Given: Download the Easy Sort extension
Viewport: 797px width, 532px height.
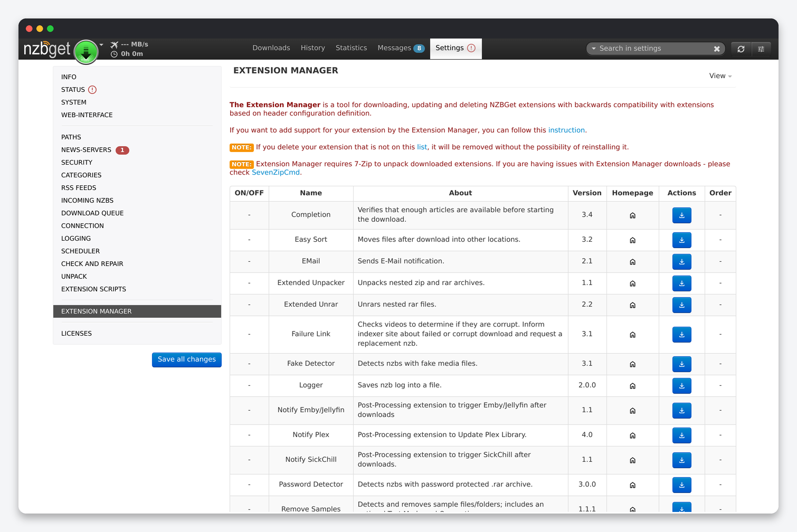Looking at the screenshot, I should (682, 240).
